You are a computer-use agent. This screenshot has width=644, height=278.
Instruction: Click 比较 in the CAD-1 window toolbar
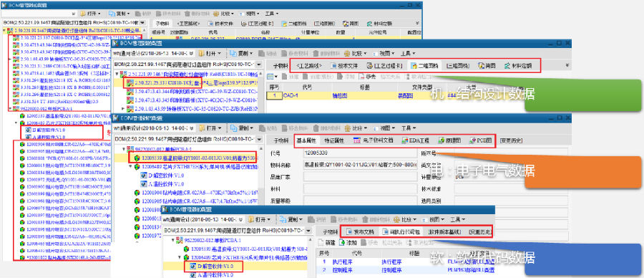point(356,54)
